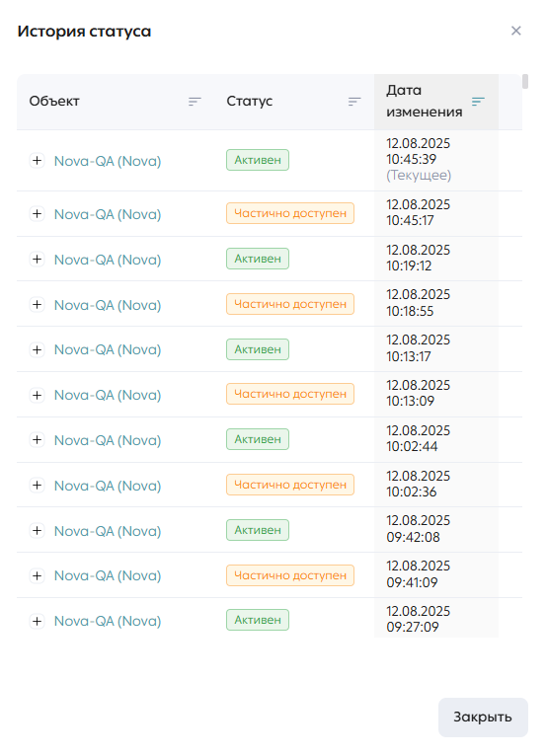Viewport: 547px width, 756px height.
Task: Click Частично доступен badge at 10:02:36
Action: click(290, 485)
